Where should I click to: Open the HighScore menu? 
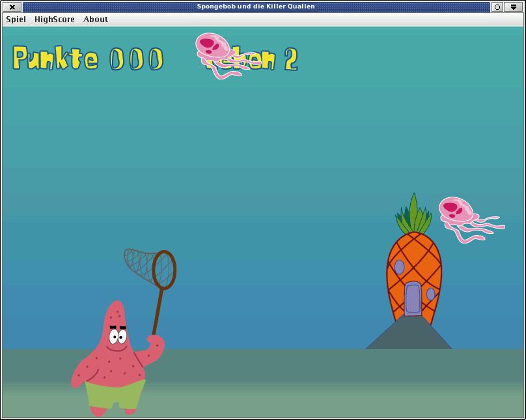(54, 20)
